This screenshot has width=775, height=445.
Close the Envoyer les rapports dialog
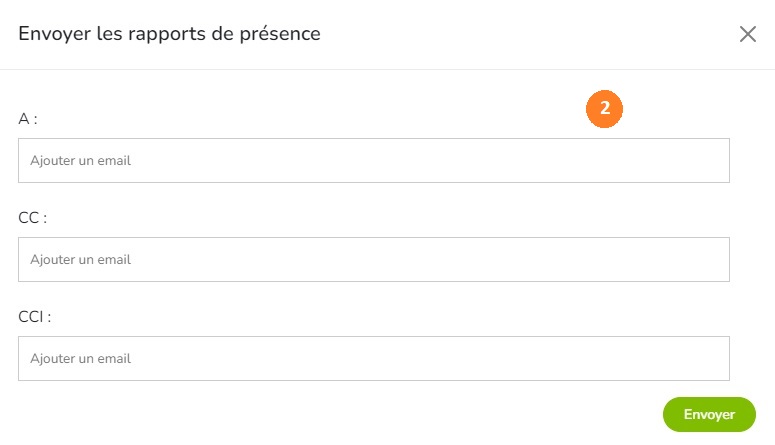(x=748, y=34)
